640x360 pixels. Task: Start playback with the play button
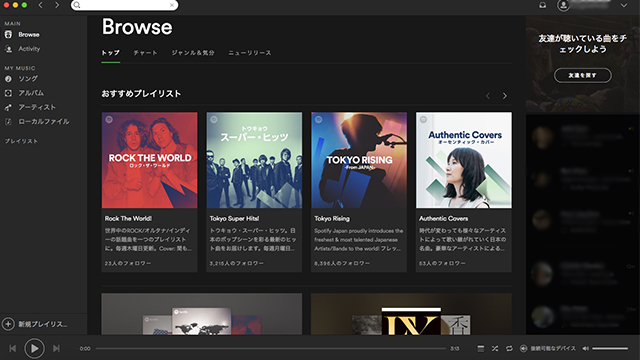point(34,348)
